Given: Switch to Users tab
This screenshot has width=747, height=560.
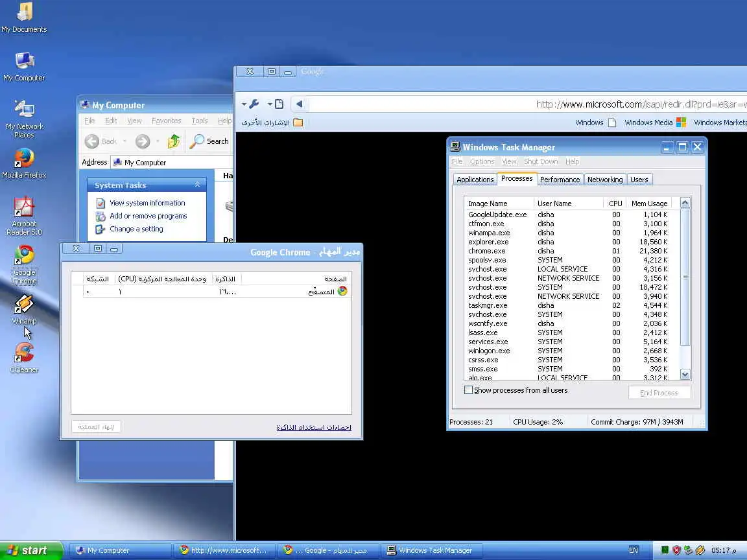Looking at the screenshot, I should pos(639,180).
